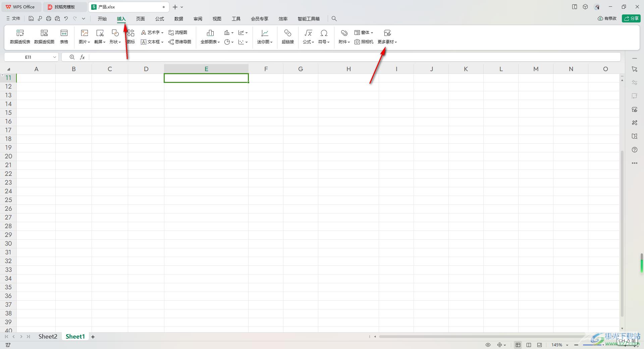The image size is (644, 349).
Task: Expand the line chart type dropdown
Action: [x=247, y=33]
